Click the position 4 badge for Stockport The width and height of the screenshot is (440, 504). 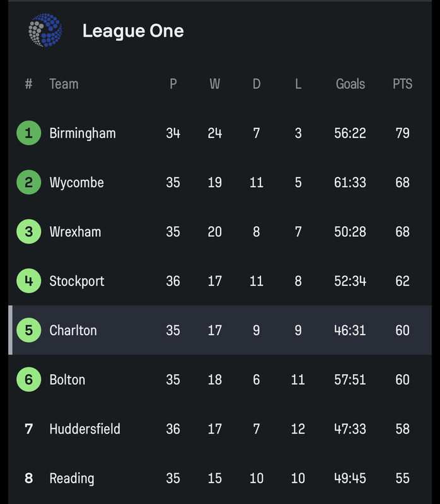[28, 281]
